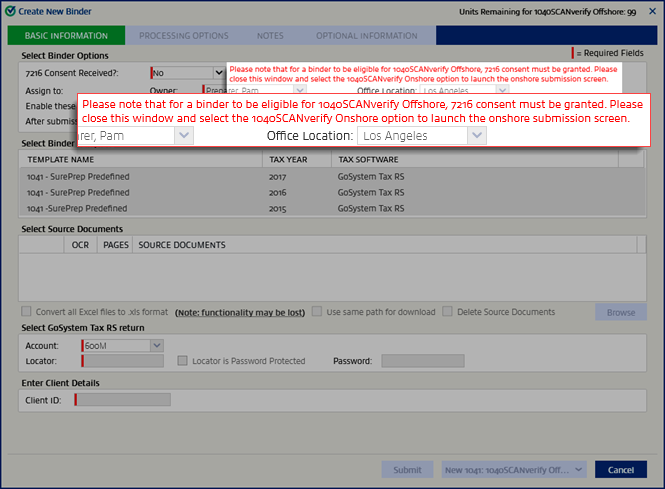Image resolution: width=665 pixels, height=489 pixels.
Task: Expand the Account dropdown
Action: pos(156,345)
